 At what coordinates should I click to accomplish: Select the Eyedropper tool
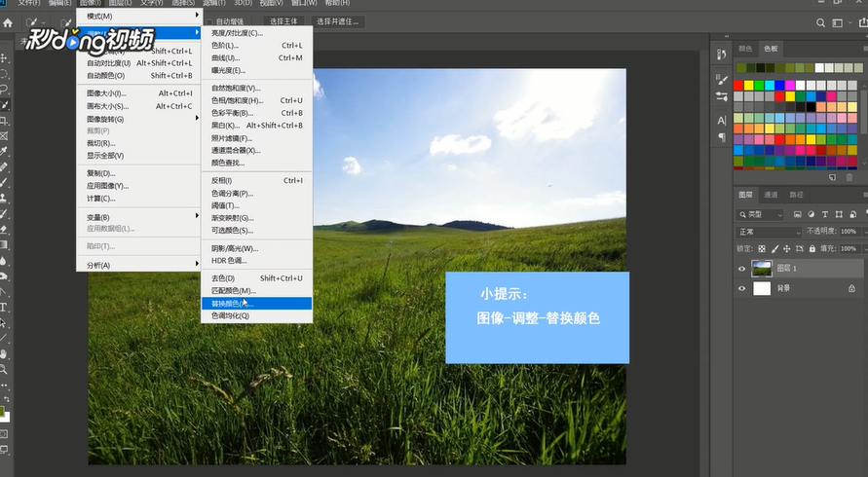4,151
